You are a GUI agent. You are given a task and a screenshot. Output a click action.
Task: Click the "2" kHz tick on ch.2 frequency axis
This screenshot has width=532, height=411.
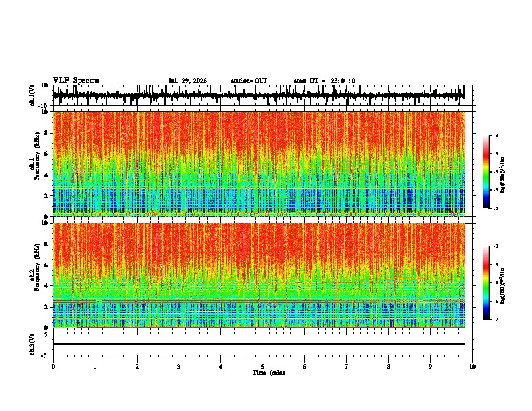point(46,307)
